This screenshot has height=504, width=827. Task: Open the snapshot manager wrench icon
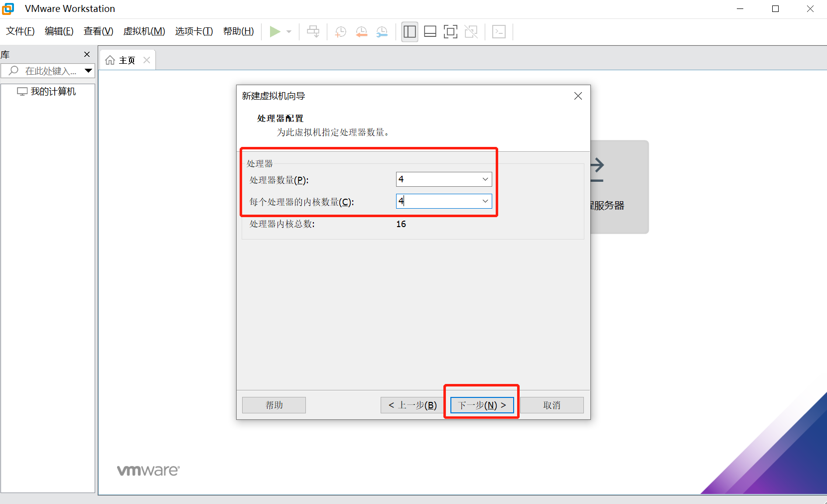tap(382, 32)
